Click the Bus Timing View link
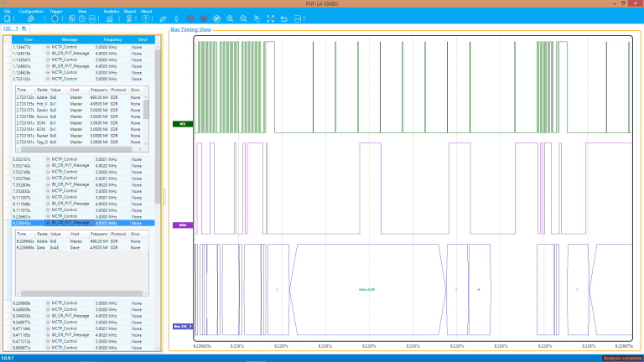The width and height of the screenshot is (644, 362). tap(190, 29)
